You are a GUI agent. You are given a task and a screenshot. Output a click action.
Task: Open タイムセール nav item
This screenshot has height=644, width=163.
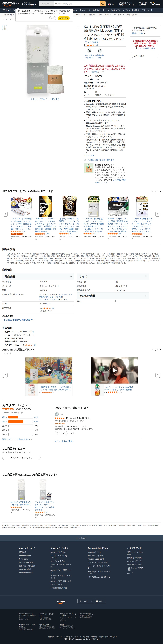tap(85, 10)
